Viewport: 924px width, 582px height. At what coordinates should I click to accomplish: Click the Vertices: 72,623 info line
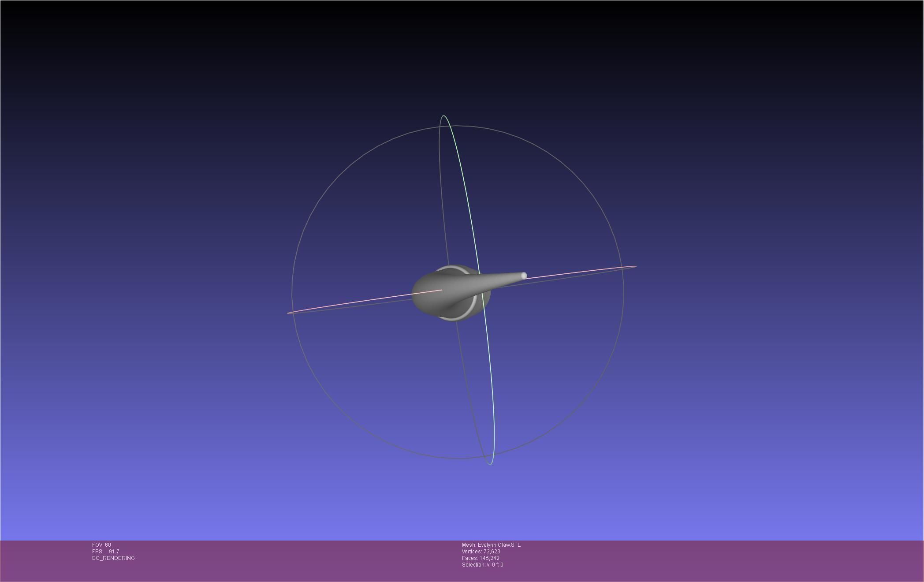(x=481, y=552)
